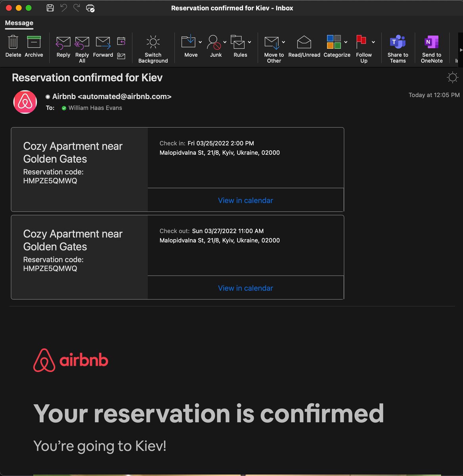Image resolution: width=463 pixels, height=476 pixels.
Task: Click the subject Reservation confirmed for Kiev
Action: click(x=87, y=77)
